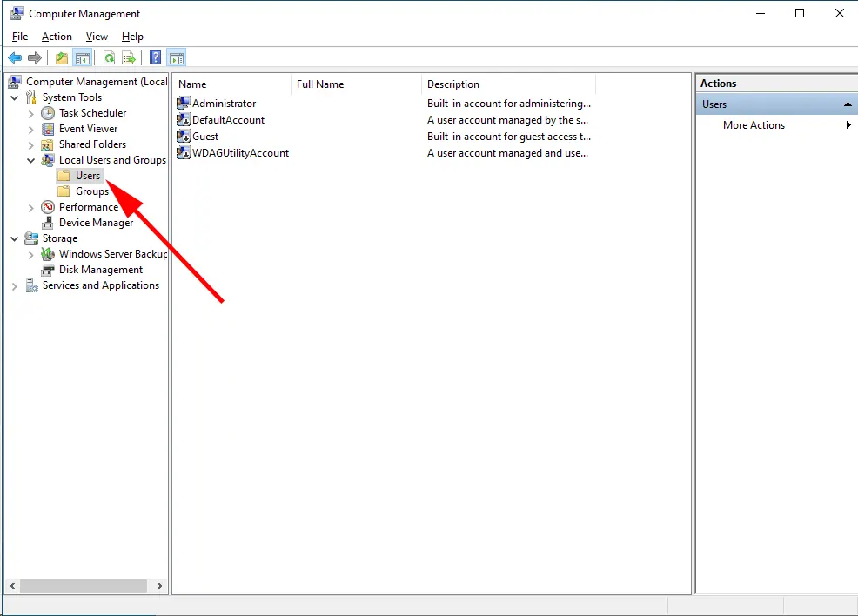Click the Groups folder icon

(x=64, y=191)
